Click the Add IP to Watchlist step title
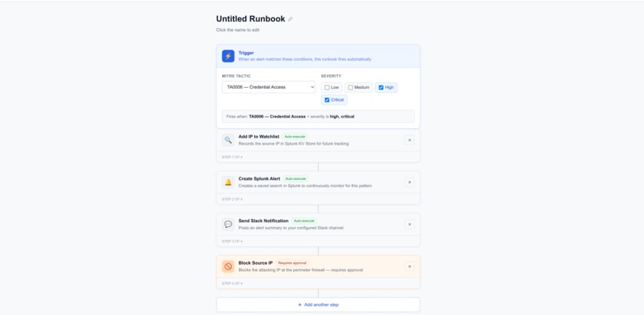This screenshot has height=315, width=644. (259, 137)
